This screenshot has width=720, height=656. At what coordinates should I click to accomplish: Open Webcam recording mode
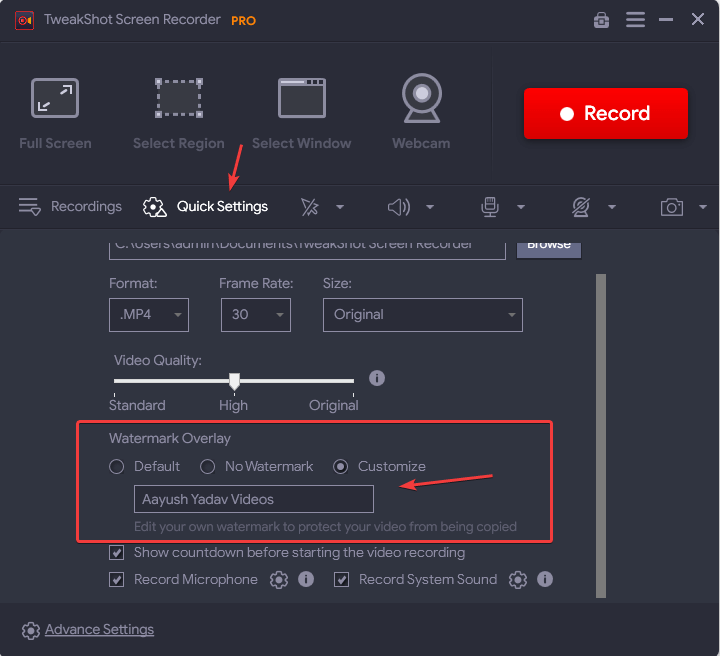tap(421, 112)
